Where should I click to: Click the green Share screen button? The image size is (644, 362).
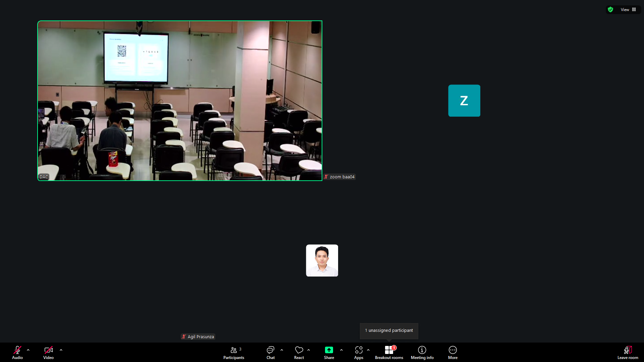click(329, 352)
